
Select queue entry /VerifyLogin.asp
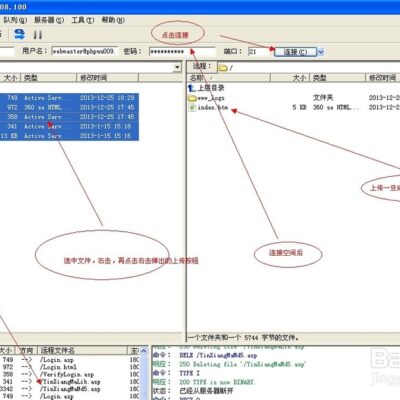click(x=67, y=374)
